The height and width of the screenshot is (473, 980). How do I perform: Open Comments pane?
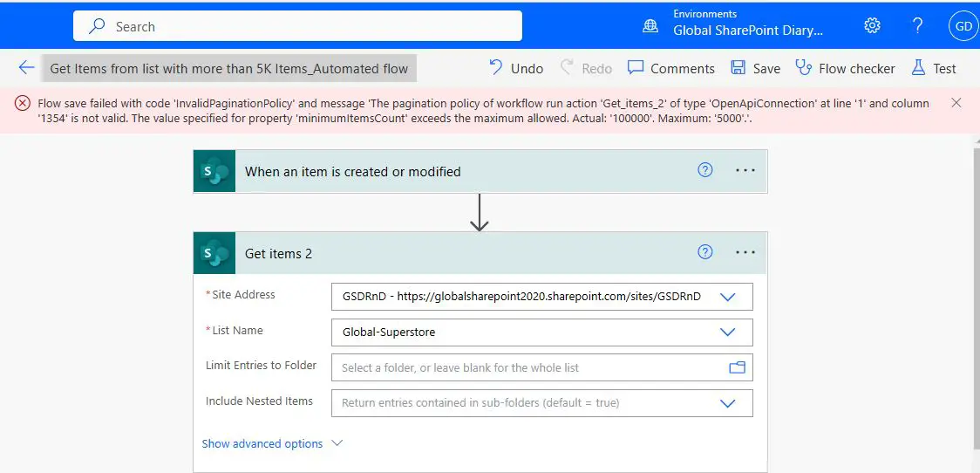tap(671, 68)
